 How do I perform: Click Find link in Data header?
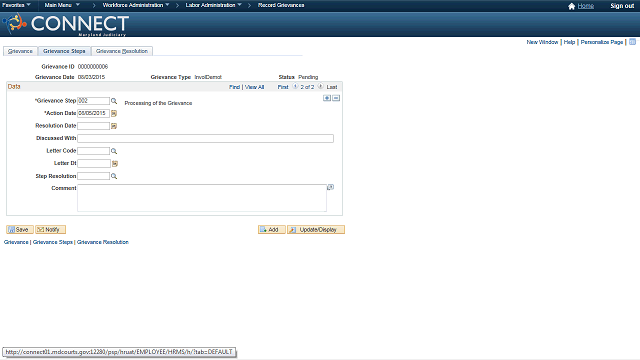[x=234, y=87]
